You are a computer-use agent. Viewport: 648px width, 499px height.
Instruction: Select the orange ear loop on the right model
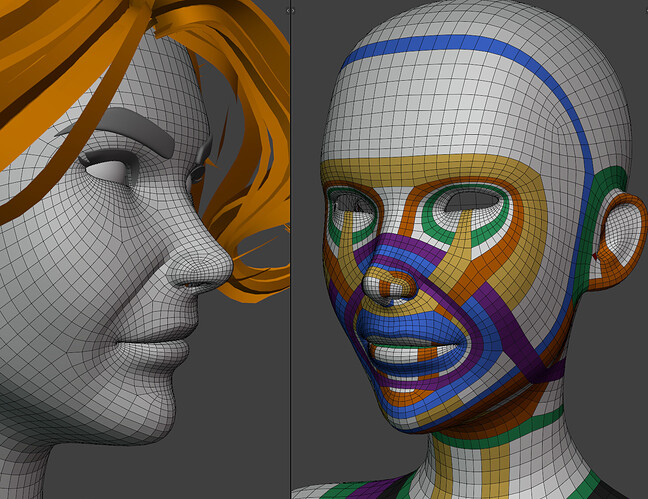619,240
